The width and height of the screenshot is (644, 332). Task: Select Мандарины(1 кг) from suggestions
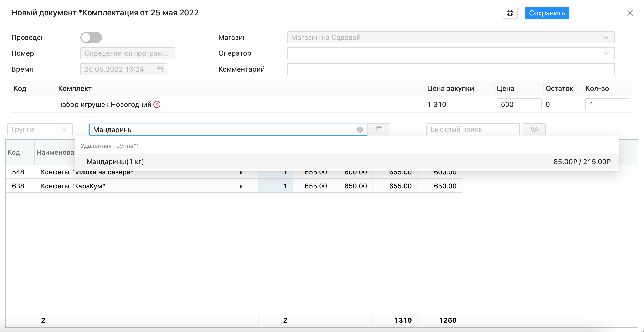coord(115,162)
